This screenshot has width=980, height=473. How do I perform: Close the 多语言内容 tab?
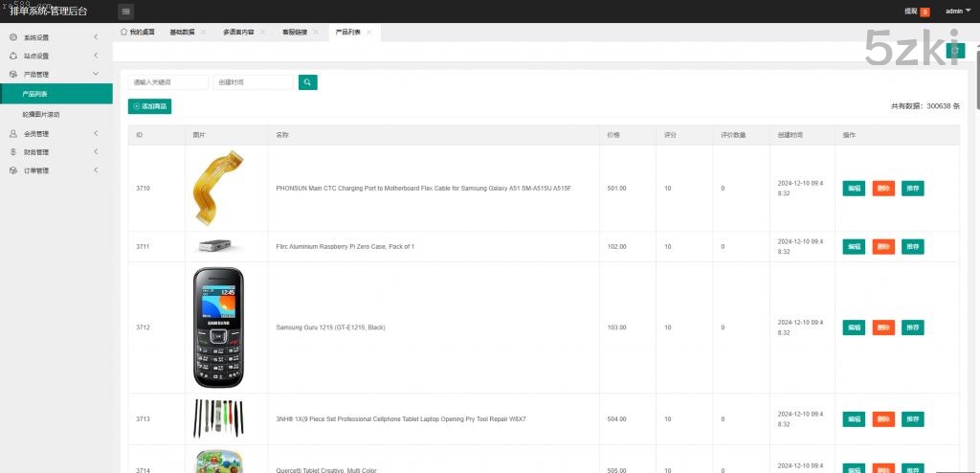coord(262,32)
